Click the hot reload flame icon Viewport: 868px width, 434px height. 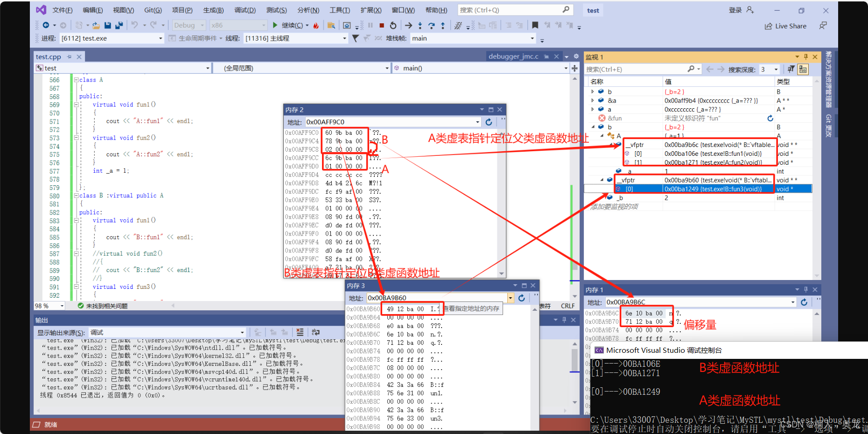316,25
